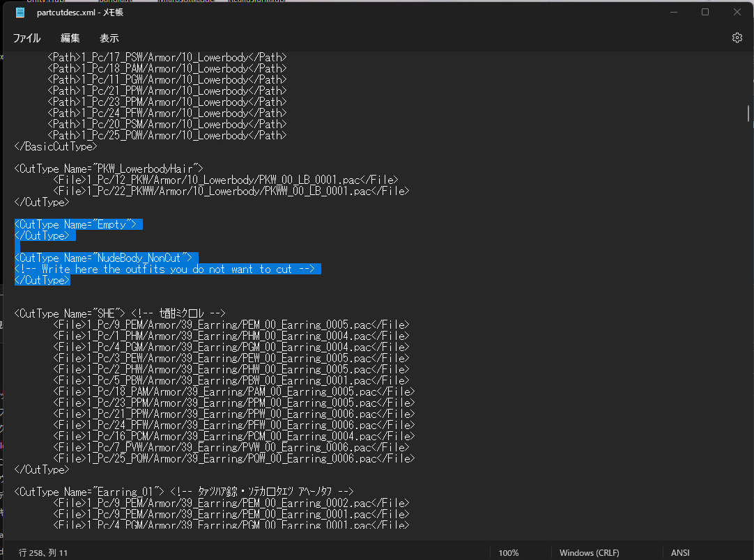Click the ANSI encoding indicator
The width and height of the screenshot is (754, 560).
[x=680, y=553]
